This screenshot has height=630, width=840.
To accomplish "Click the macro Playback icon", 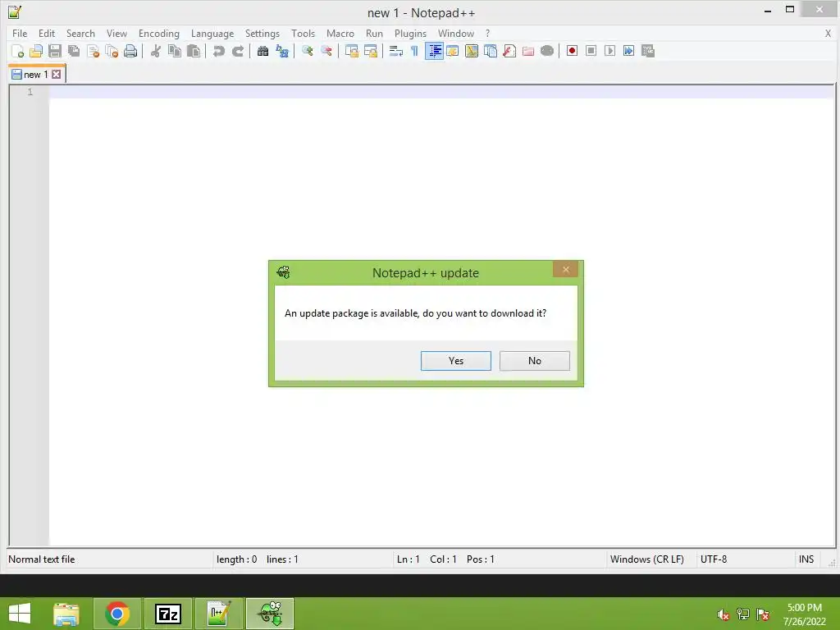I will [609, 51].
